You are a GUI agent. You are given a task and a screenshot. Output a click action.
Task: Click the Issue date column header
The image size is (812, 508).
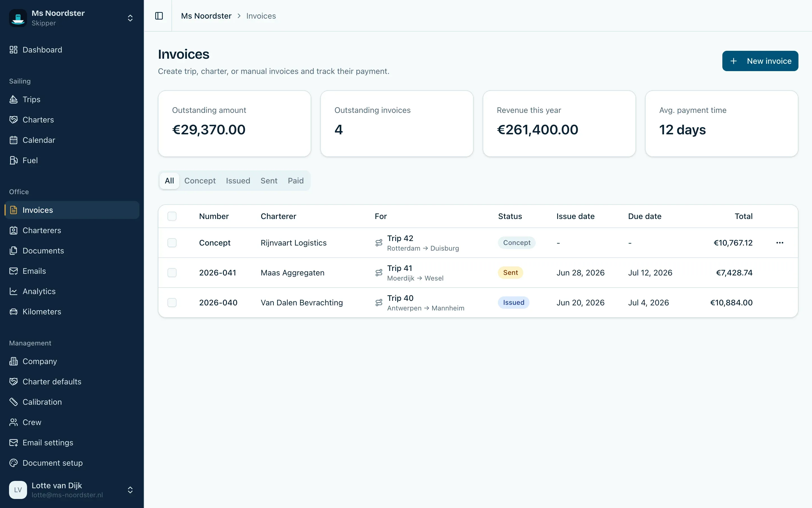[x=575, y=216]
